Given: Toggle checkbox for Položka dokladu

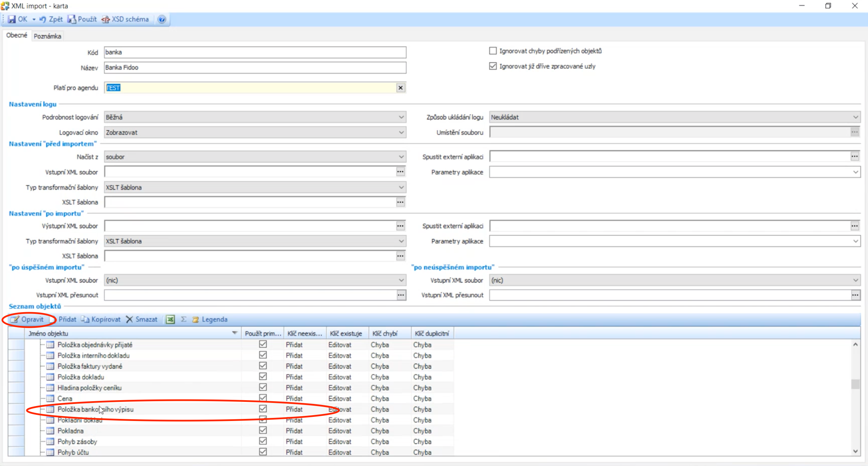Looking at the screenshot, I should 263,377.
